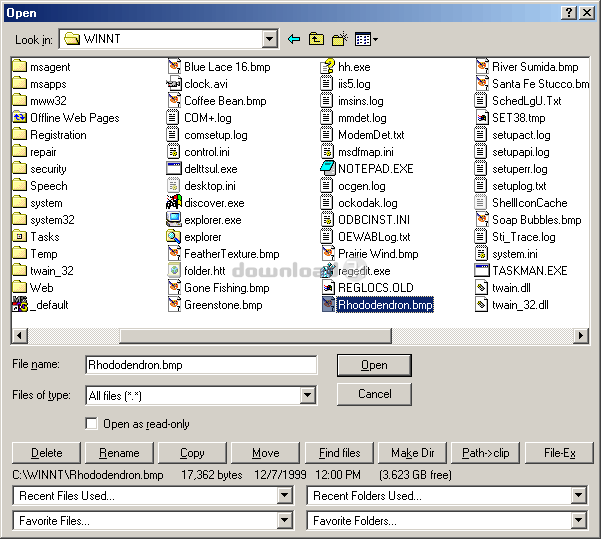Select the _default file icon
Image resolution: width=601 pixels, height=539 pixels.
coord(20,304)
